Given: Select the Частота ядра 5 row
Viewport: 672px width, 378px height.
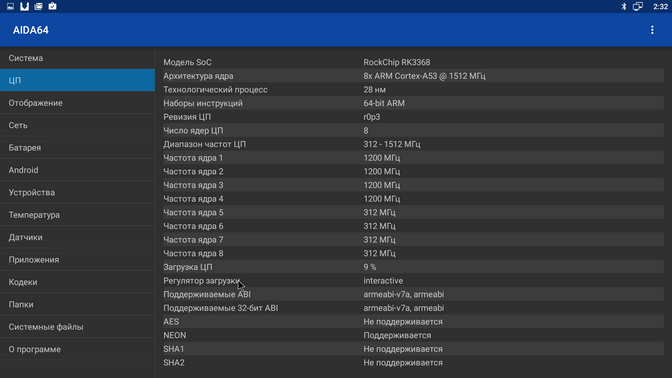Looking at the screenshot, I should pyautogui.click(x=413, y=213).
